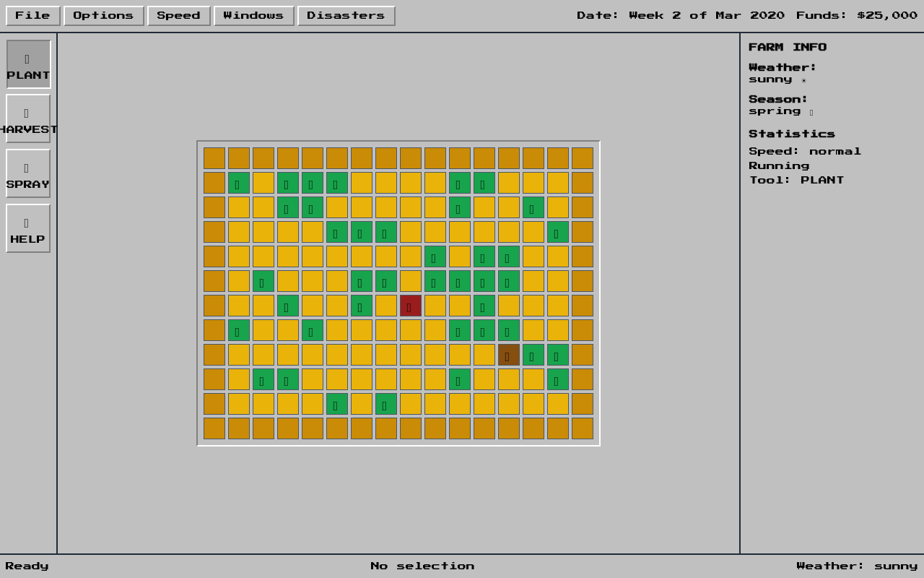Open the Options menu
This screenshot has height=578, width=924.
tap(103, 16)
